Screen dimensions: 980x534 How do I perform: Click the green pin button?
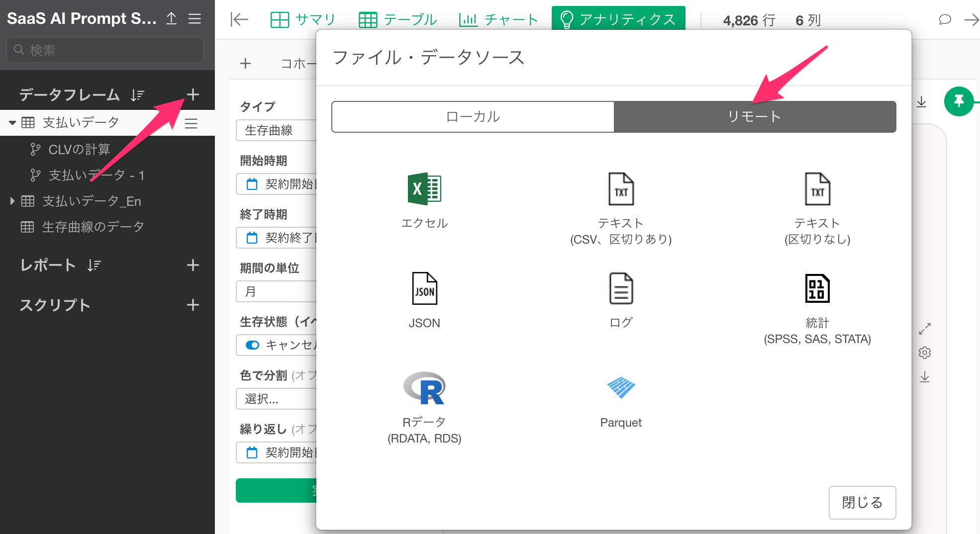[959, 101]
